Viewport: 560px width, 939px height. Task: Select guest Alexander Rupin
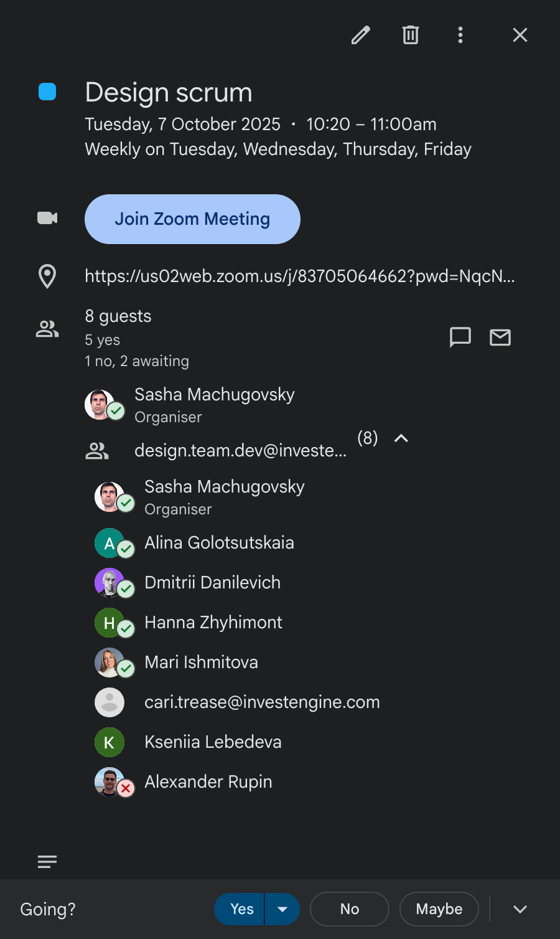(x=208, y=782)
